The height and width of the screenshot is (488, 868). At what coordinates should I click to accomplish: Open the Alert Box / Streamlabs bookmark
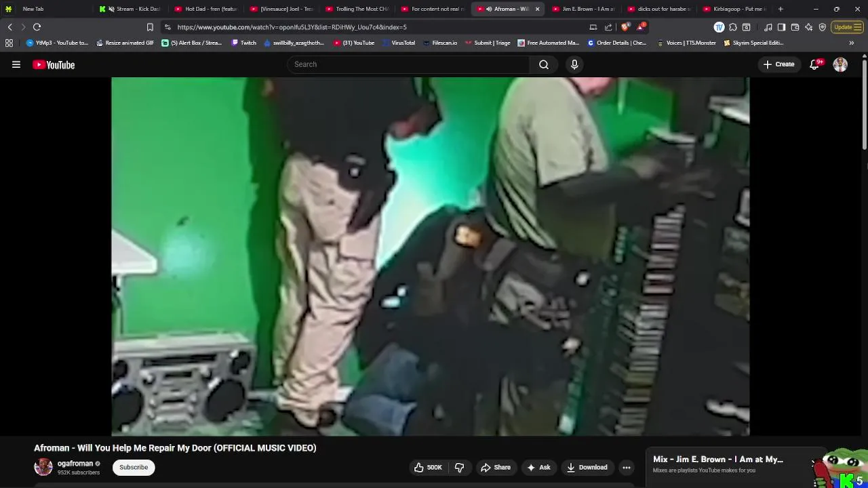[x=192, y=43]
